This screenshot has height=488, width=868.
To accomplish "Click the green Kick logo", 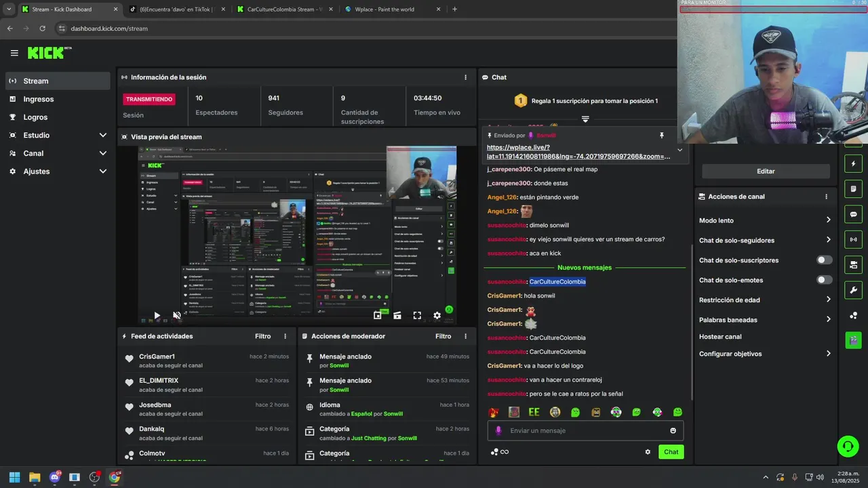I will 49,53.
